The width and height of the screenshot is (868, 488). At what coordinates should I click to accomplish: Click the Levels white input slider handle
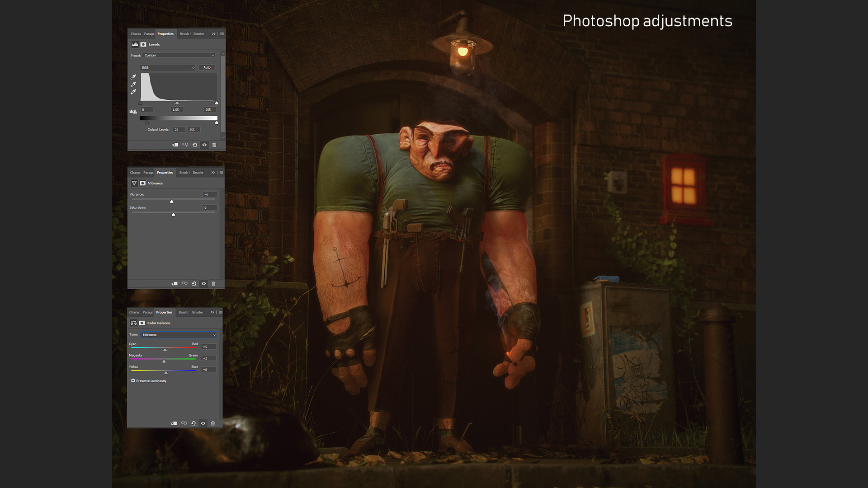point(217,103)
